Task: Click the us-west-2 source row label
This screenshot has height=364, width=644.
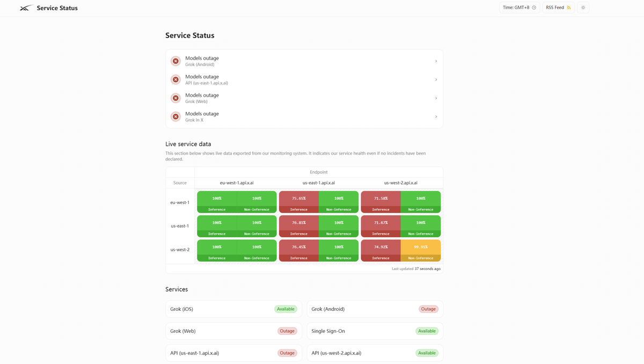Action: [180, 250]
